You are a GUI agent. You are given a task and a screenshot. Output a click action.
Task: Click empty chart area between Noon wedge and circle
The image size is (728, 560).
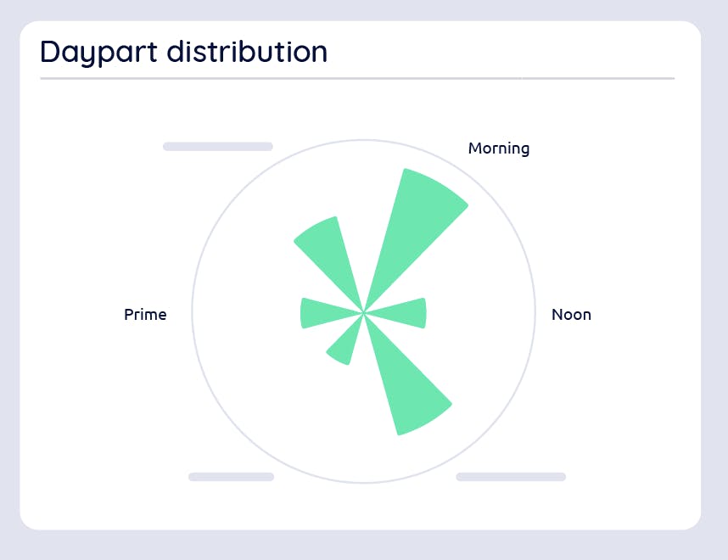(480, 313)
